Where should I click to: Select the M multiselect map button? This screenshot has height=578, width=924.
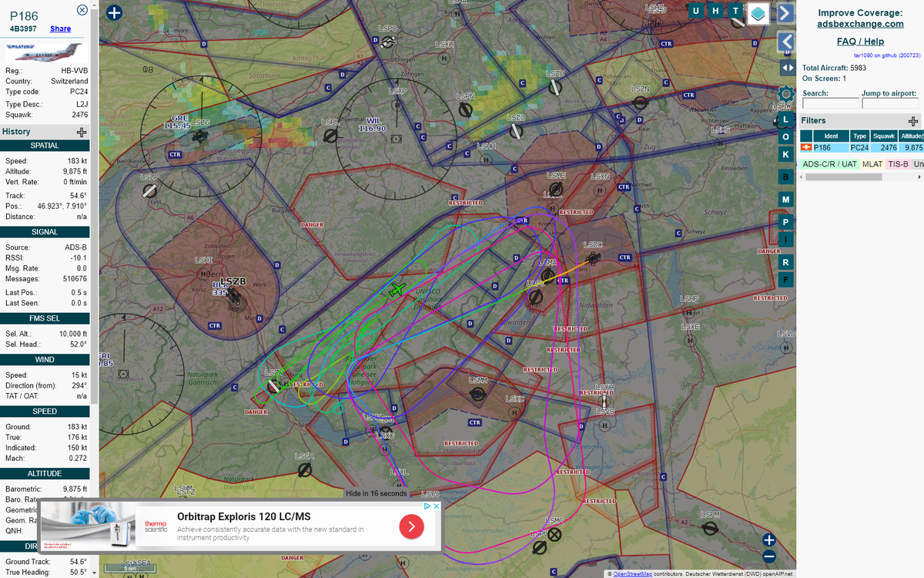[785, 199]
